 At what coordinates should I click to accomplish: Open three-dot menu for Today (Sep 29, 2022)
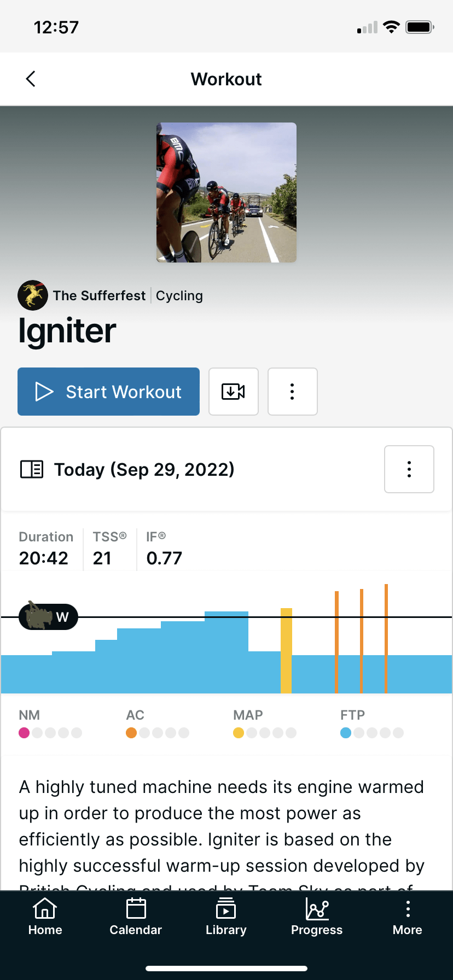(x=409, y=469)
